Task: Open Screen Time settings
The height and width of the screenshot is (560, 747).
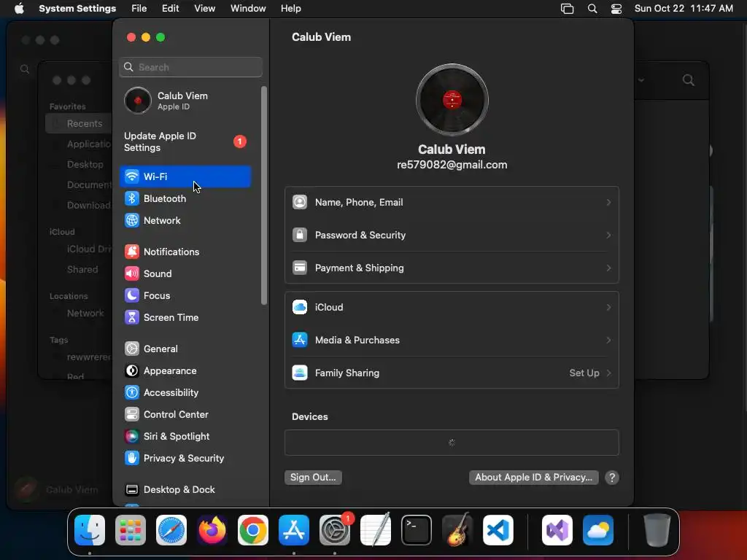Action: [185, 317]
